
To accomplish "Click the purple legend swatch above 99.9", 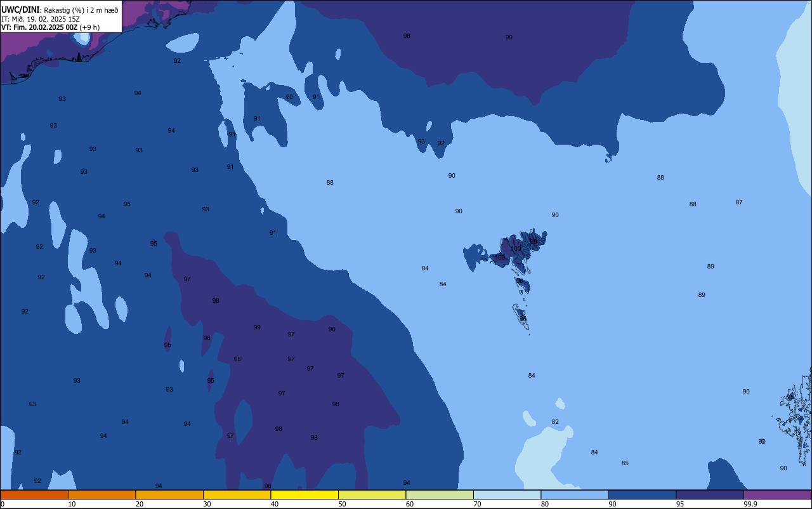I will [777, 494].
